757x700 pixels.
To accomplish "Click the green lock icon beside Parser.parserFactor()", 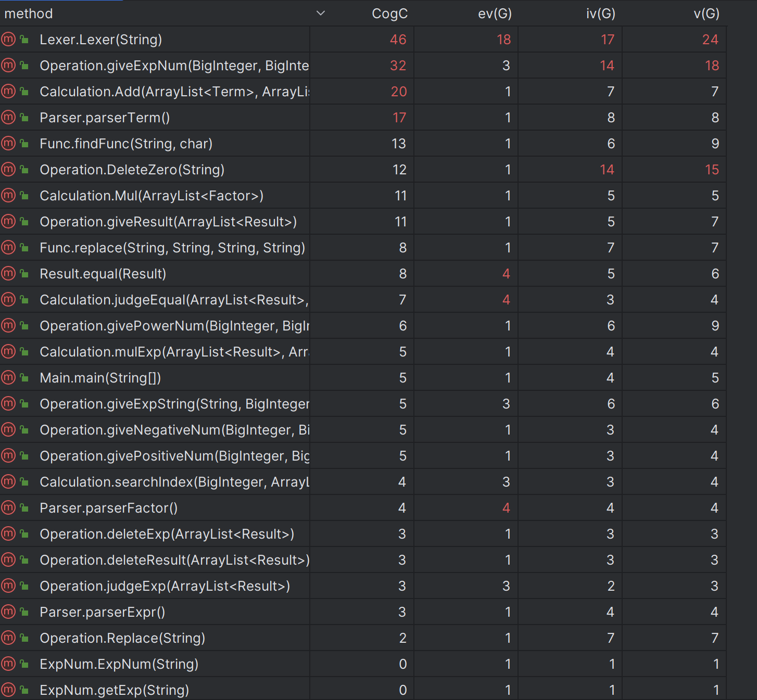I will point(24,507).
